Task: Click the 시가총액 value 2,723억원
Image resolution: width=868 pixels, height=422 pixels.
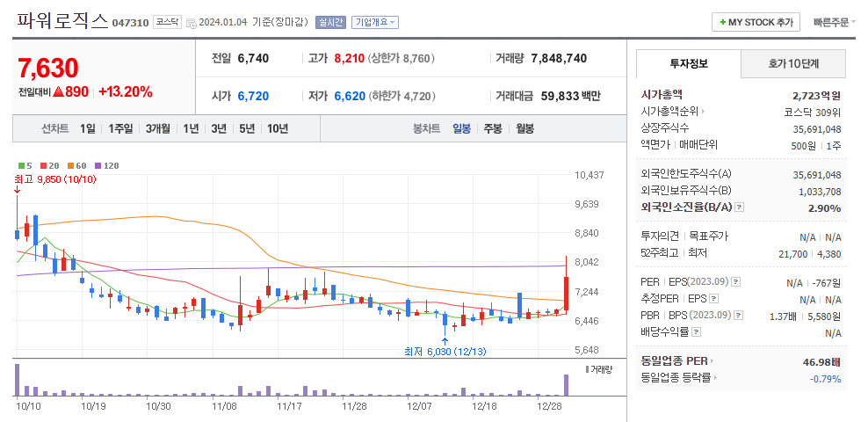Action: (x=816, y=95)
